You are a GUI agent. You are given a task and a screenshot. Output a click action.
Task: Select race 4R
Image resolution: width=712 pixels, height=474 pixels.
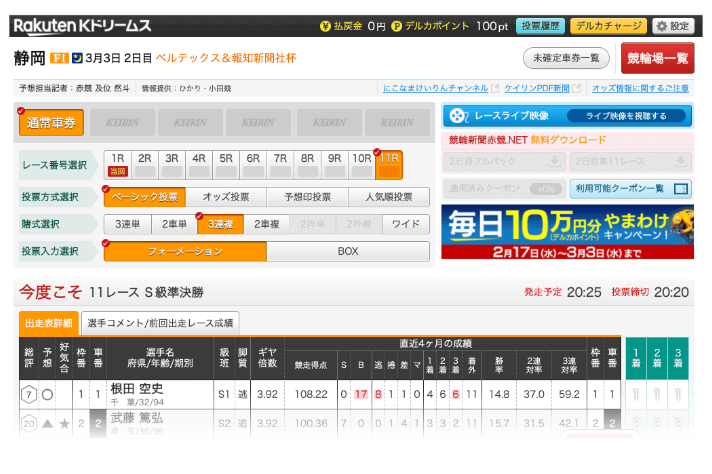199,165
